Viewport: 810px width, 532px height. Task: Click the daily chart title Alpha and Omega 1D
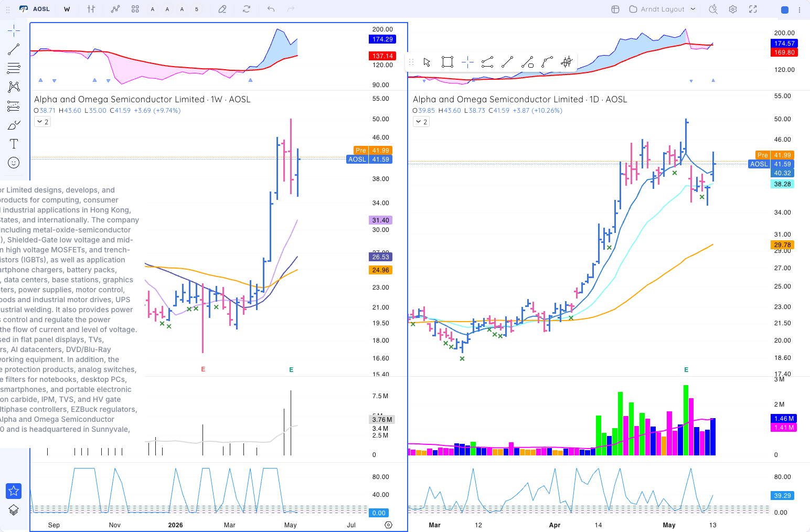[x=520, y=99]
